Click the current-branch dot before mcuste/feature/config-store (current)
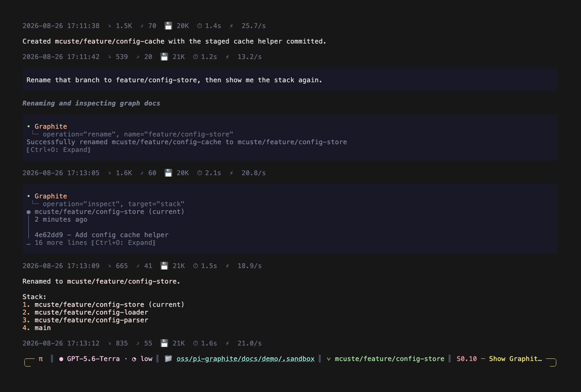This screenshot has height=392, width=581. pos(28,212)
